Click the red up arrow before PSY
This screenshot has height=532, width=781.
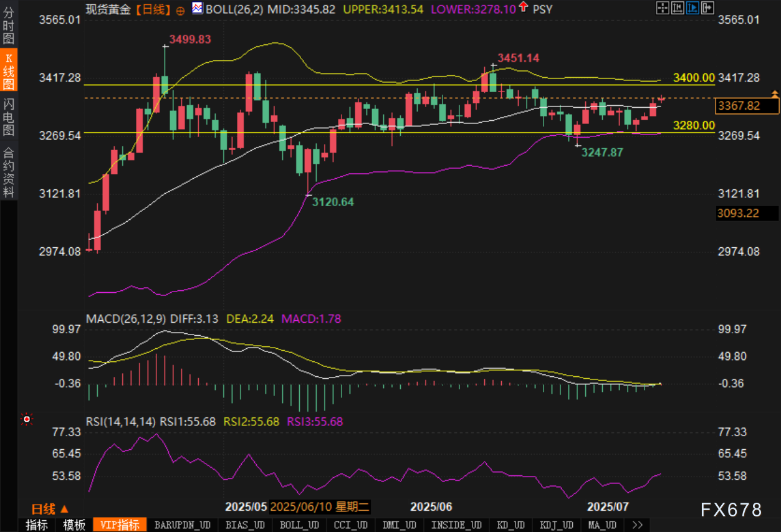pyautogui.click(x=522, y=8)
